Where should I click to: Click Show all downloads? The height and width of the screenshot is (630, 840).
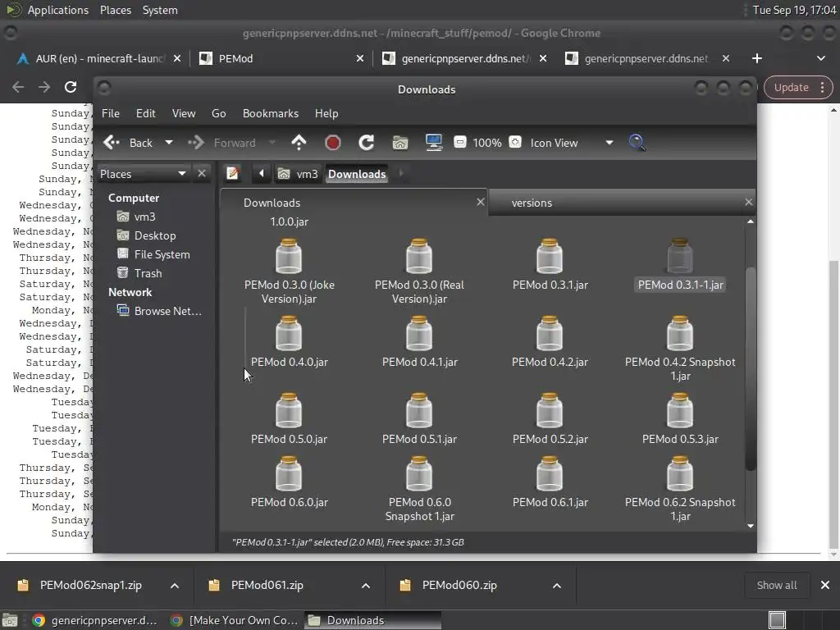[776, 586]
